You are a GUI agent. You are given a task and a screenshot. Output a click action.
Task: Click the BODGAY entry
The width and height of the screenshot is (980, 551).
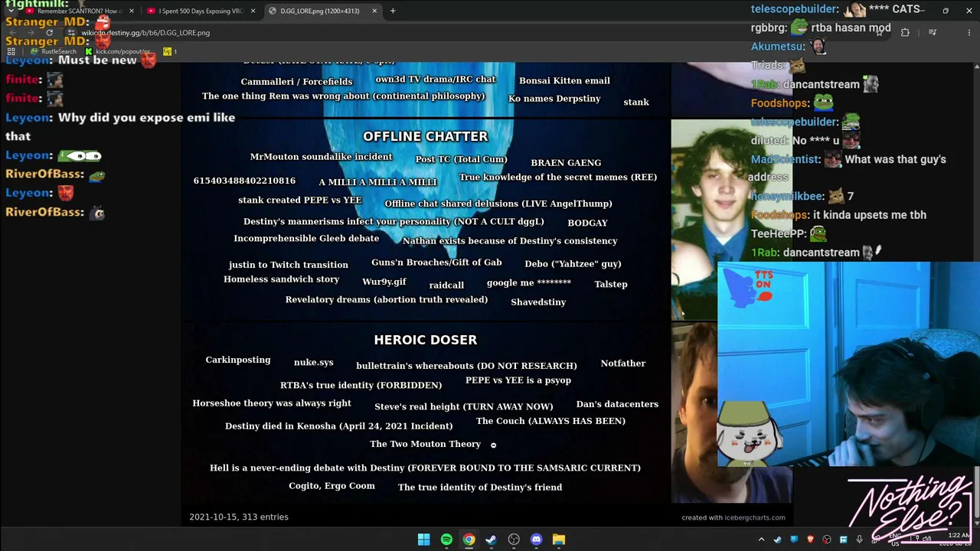587,223
